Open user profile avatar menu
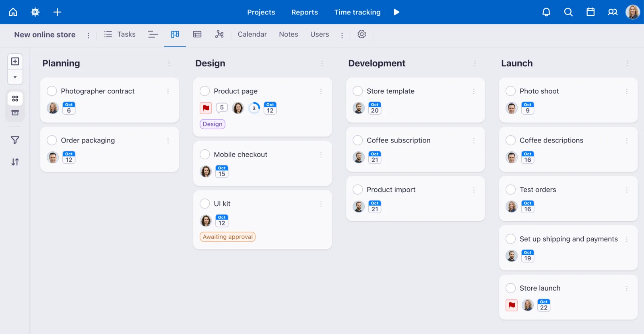This screenshot has width=644, height=334. [x=633, y=12]
